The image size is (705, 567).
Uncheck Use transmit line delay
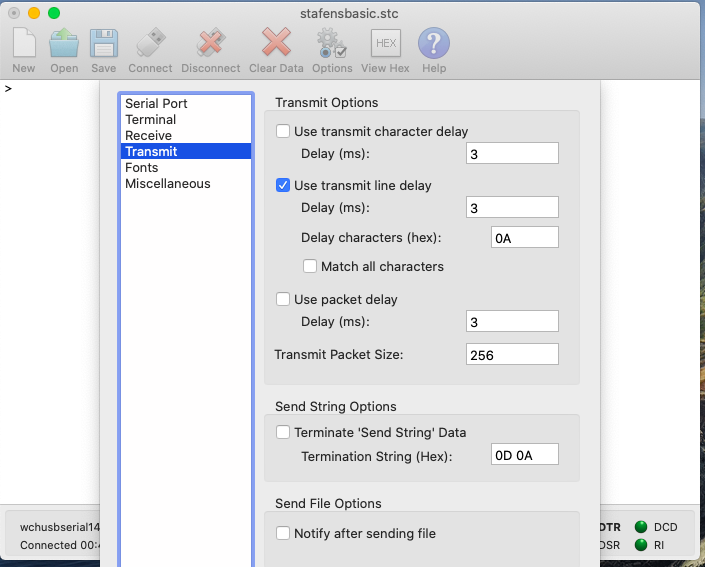click(284, 185)
